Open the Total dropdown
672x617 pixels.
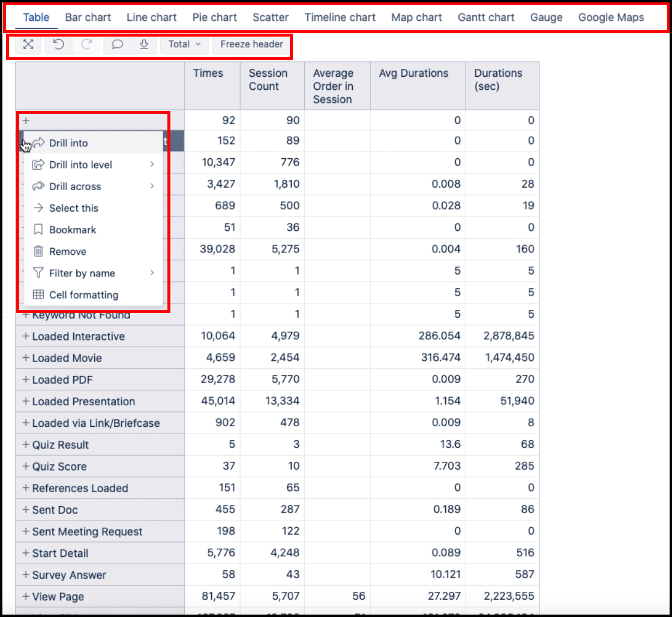pos(184,44)
